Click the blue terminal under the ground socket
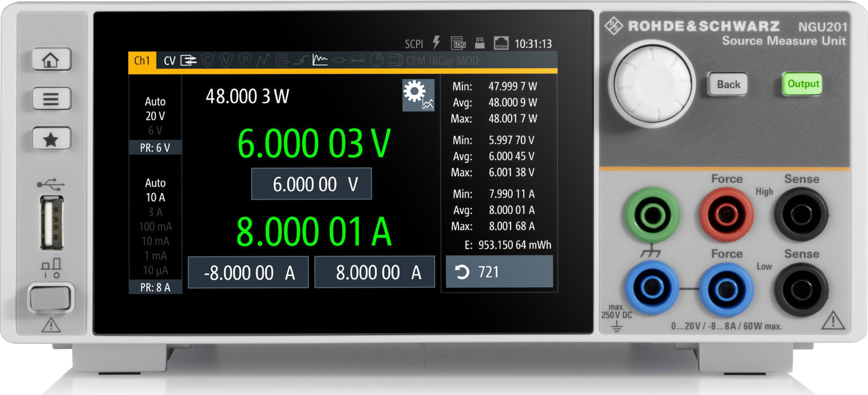This screenshot has height=395, width=868. pos(652,289)
